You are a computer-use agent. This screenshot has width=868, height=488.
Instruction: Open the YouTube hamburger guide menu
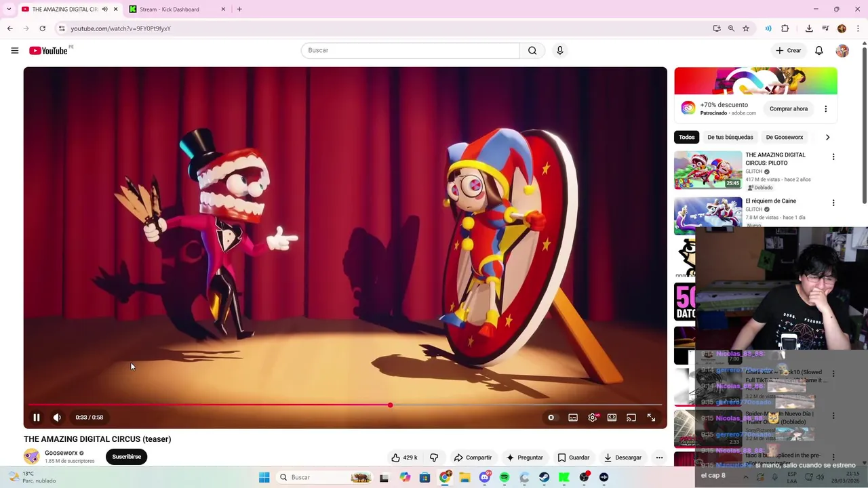(x=15, y=50)
